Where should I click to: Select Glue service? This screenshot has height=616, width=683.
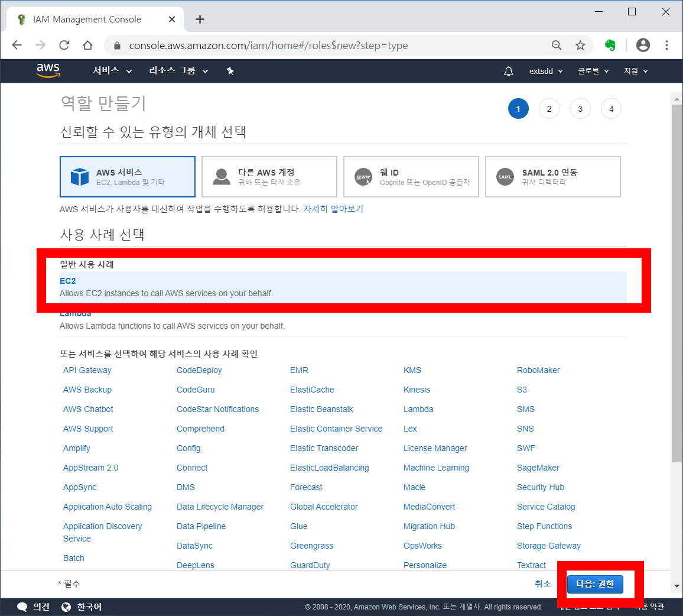[x=299, y=526]
